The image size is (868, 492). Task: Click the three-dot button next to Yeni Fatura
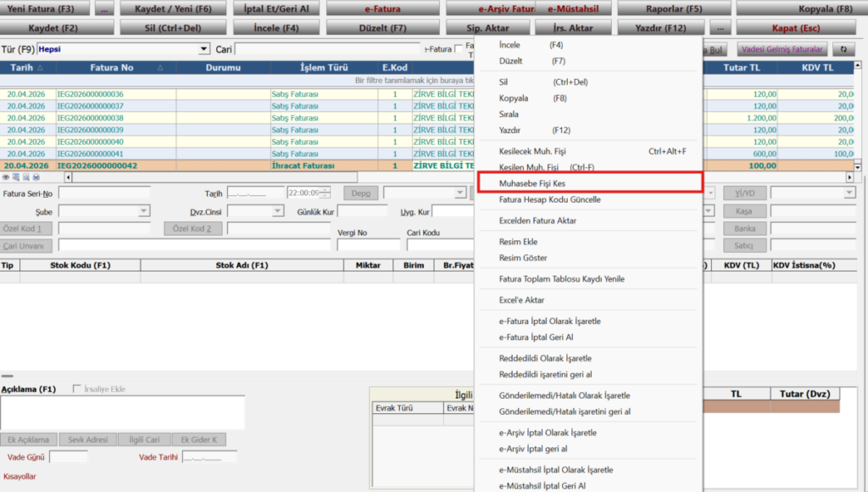[104, 8]
